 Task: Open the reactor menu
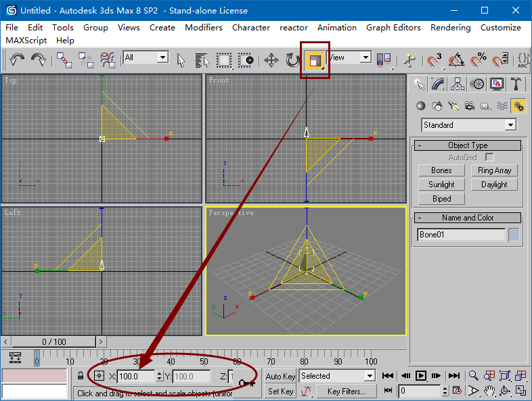click(294, 28)
